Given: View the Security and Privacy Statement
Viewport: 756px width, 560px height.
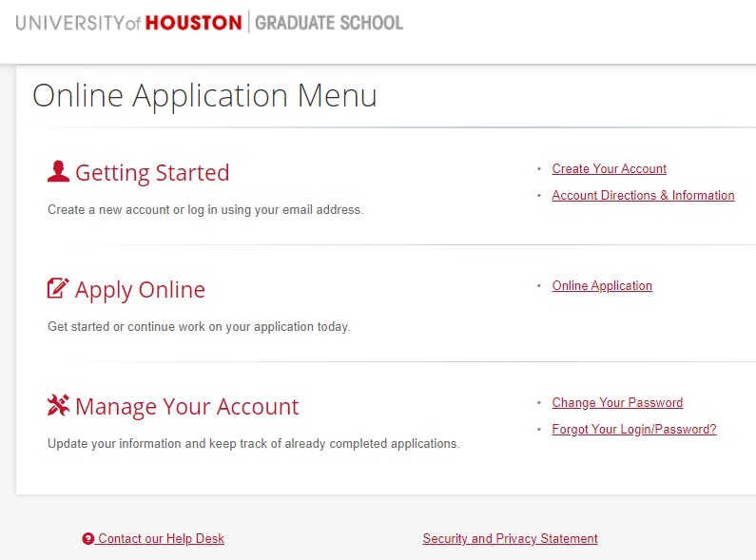Looking at the screenshot, I should [510, 539].
